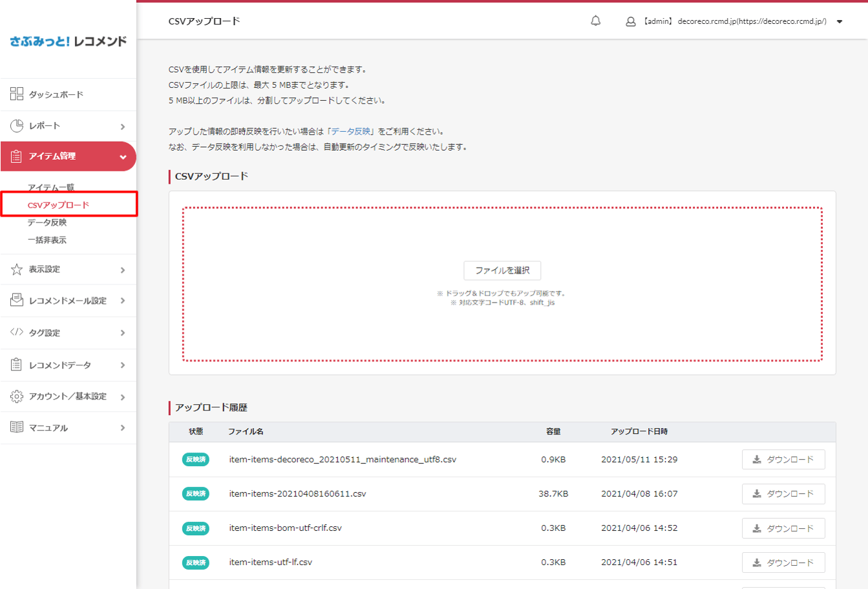Click the 2021/04/06 14:51 upload date

point(639,562)
